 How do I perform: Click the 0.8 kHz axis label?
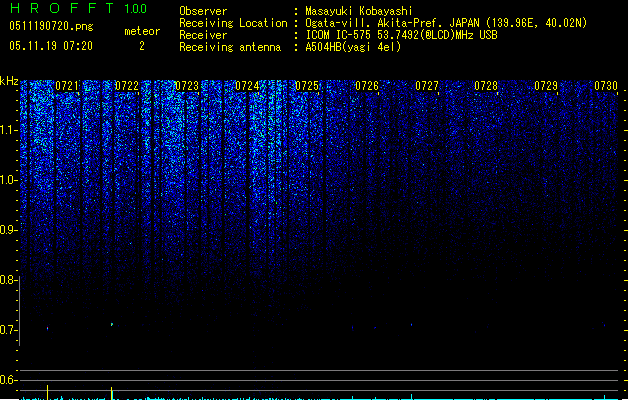8,280
